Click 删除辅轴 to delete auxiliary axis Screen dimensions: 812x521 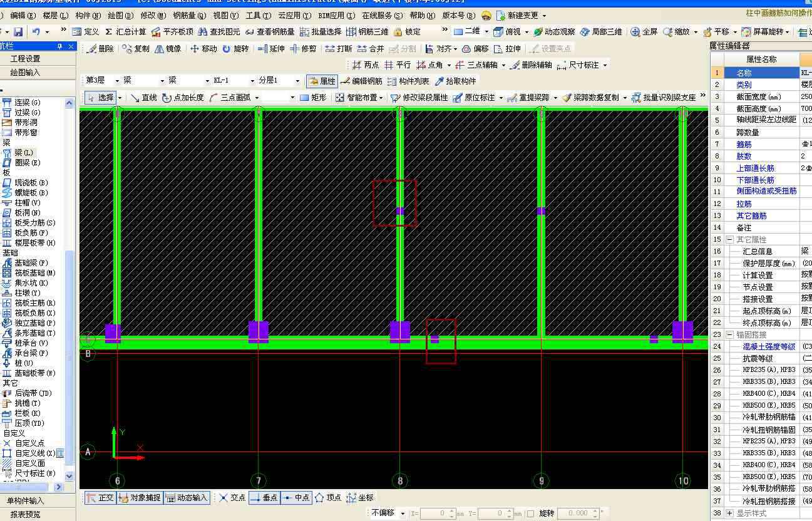point(531,65)
